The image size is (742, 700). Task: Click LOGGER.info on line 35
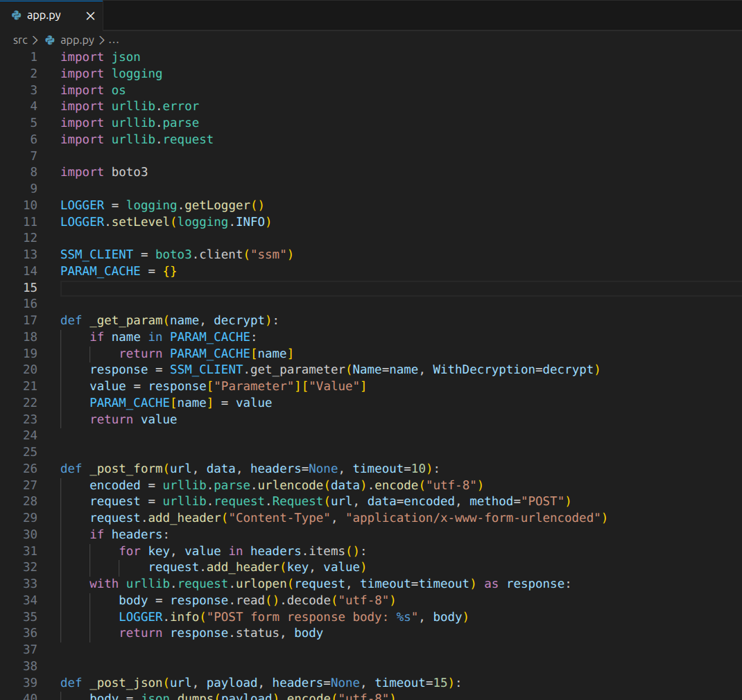(159, 617)
